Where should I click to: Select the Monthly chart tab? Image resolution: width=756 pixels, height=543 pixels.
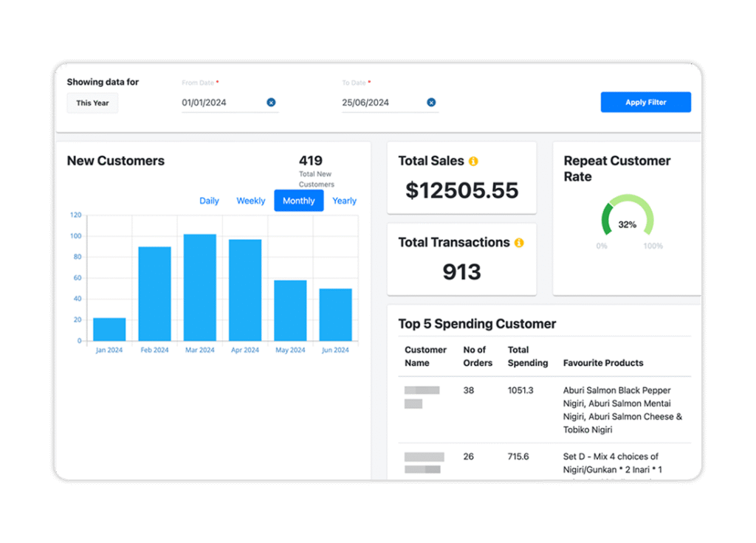coord(298,201)
